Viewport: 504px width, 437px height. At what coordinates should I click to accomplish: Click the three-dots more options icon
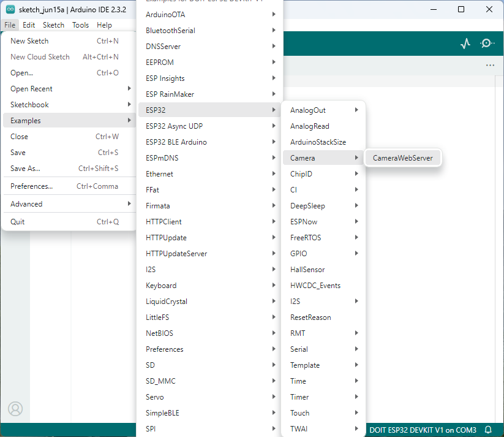click(490, 65)
